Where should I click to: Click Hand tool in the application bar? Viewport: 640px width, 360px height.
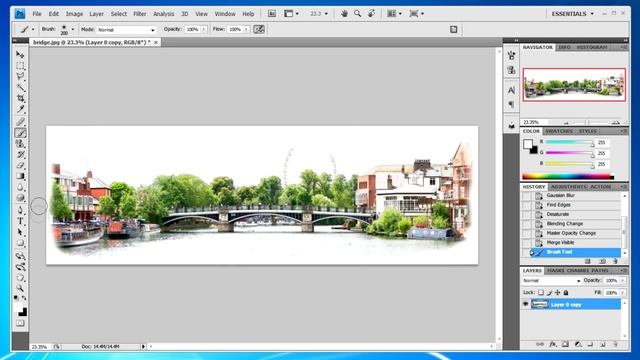[344, 13]
